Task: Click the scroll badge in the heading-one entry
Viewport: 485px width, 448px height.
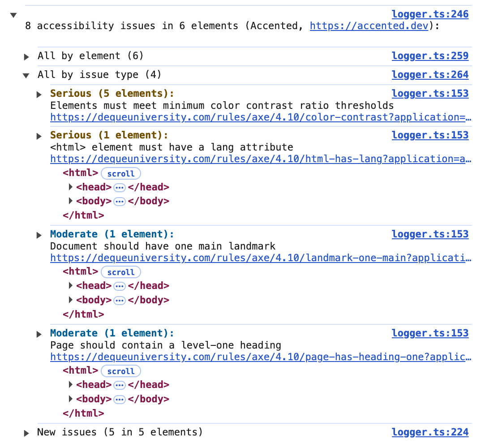Action: [x=120, y=371]
